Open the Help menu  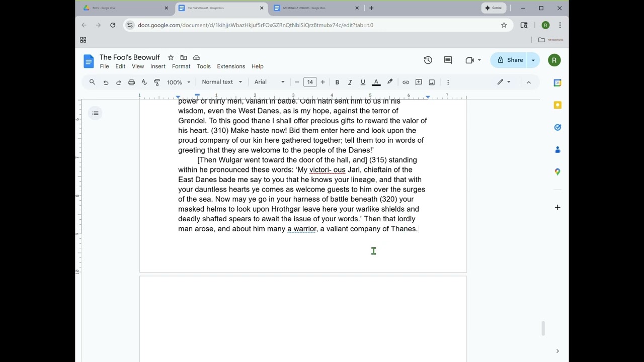[x=257, y=66]
